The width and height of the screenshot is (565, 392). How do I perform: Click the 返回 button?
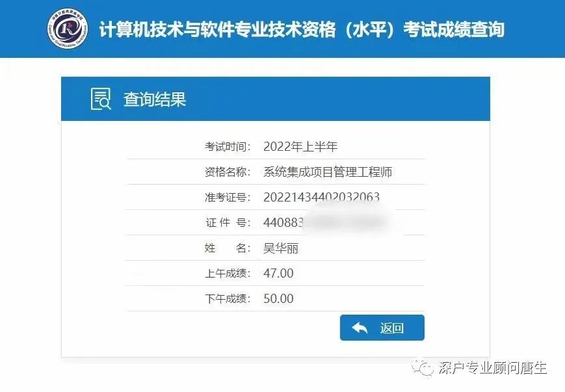click(382, 328)
